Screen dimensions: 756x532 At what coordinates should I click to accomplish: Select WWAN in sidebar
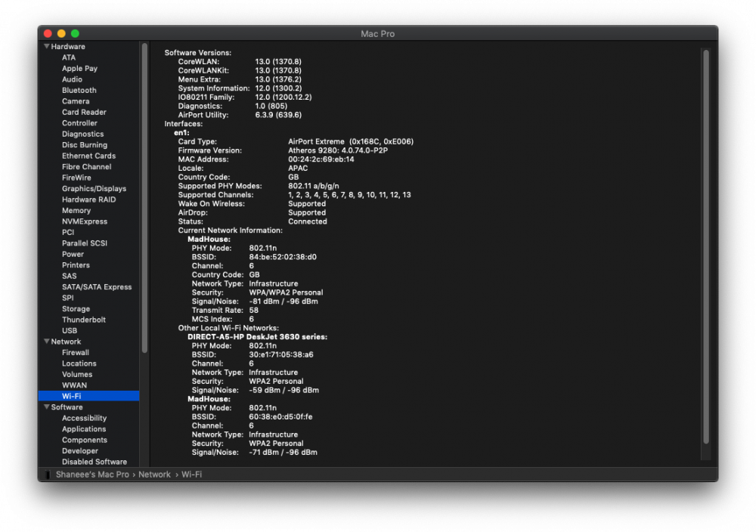74,385
